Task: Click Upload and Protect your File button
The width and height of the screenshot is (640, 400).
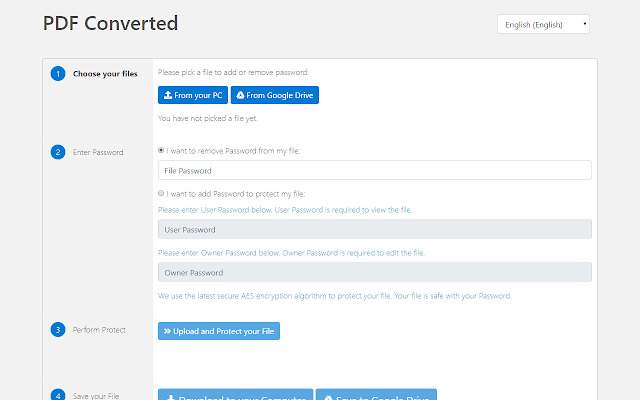Action: point(219,331)
